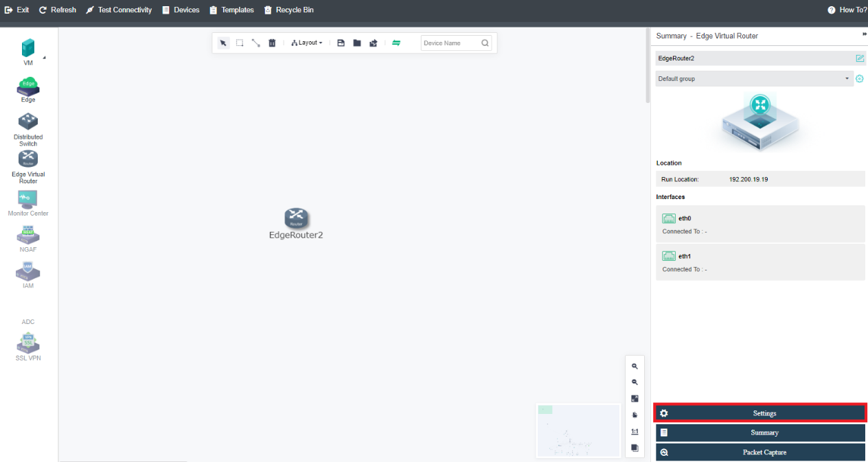Click the edit name icon beside EdgeRouter2
This screenshot has height=462, width=868.
click(860, 58)
